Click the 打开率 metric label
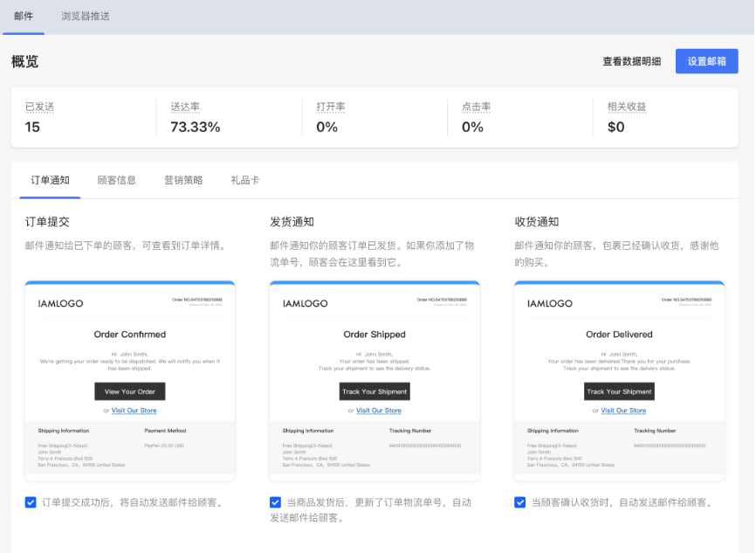Viewport: 756px width, 553px height. pos(331,107)
